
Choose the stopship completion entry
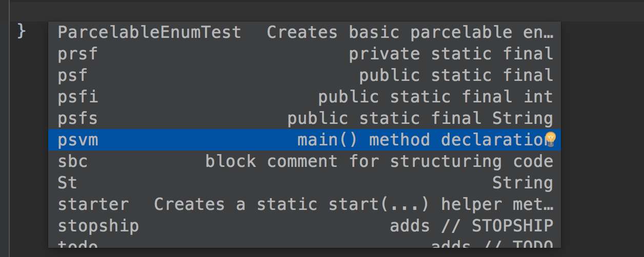(x=305, y=226)
